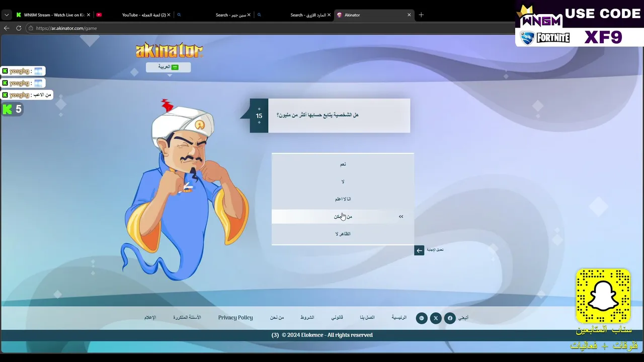Open the الشروط footer link

pos(307,318)
